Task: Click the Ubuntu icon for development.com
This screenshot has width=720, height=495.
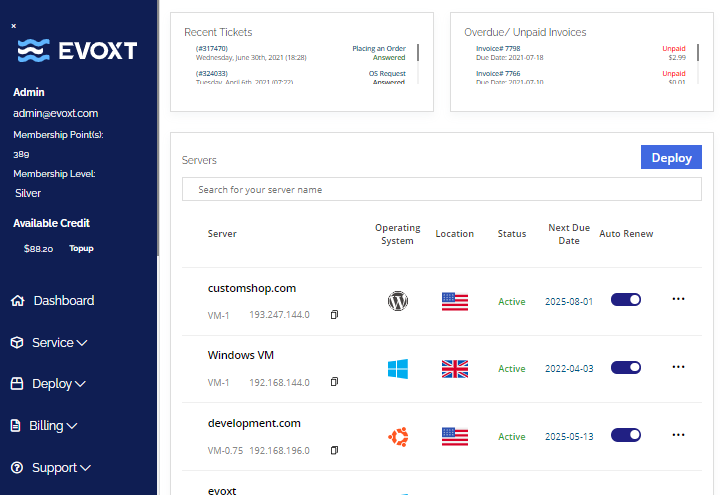Action: 398,436
